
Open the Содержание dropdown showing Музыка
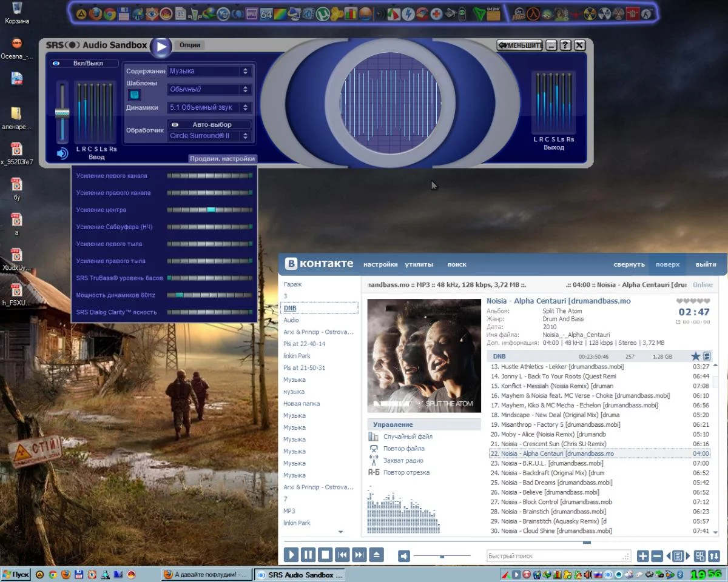coord(209,71)
